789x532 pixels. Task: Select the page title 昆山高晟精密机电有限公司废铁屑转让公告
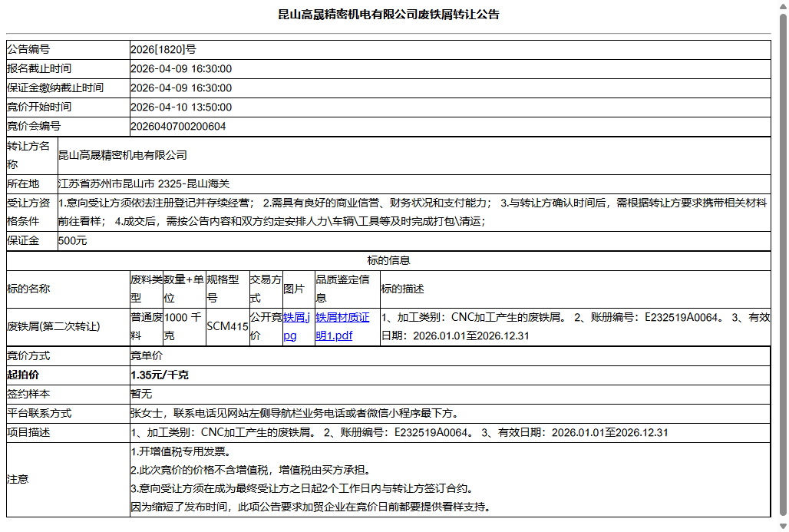(388, 15)
